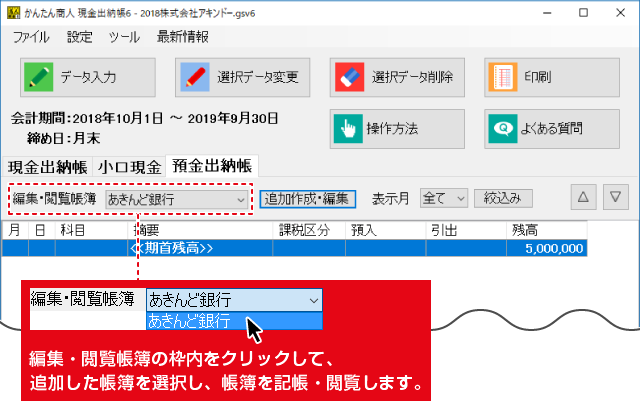Click the 締め日:月末 text
The image size is (640, 401).
(64, 138)
